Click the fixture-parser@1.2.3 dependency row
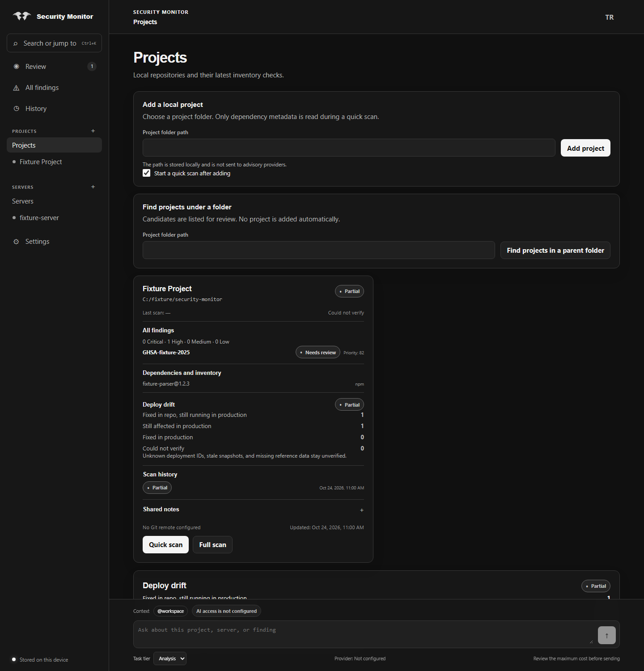This screenshot has height=671, width=644. tap(253, 384)
